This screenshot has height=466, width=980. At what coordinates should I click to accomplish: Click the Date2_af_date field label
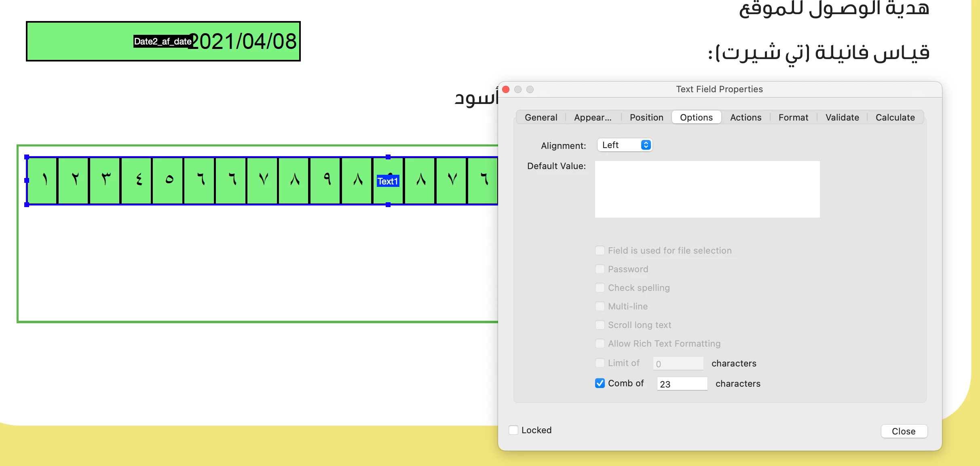point(163,41)
